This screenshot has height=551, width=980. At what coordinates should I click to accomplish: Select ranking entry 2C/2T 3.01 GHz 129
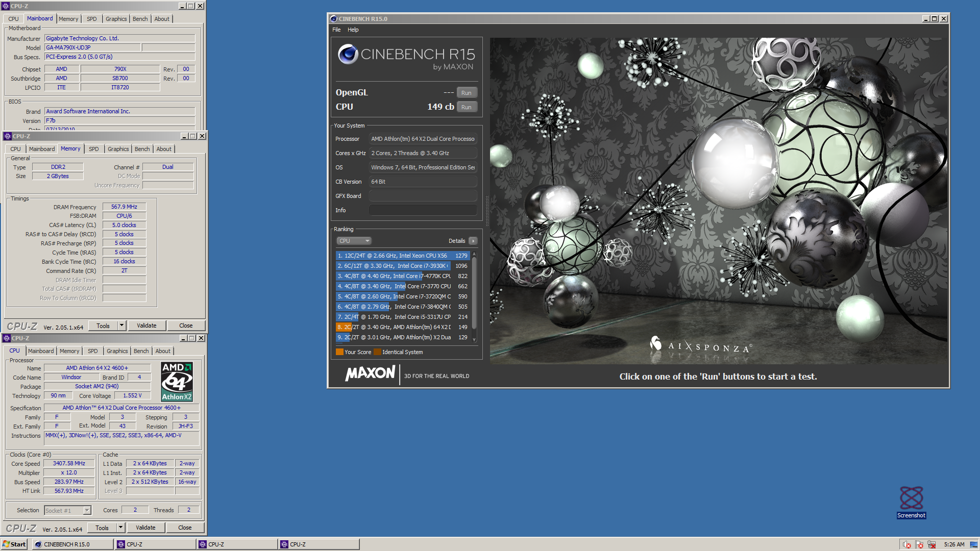click(x=402, y=337)
